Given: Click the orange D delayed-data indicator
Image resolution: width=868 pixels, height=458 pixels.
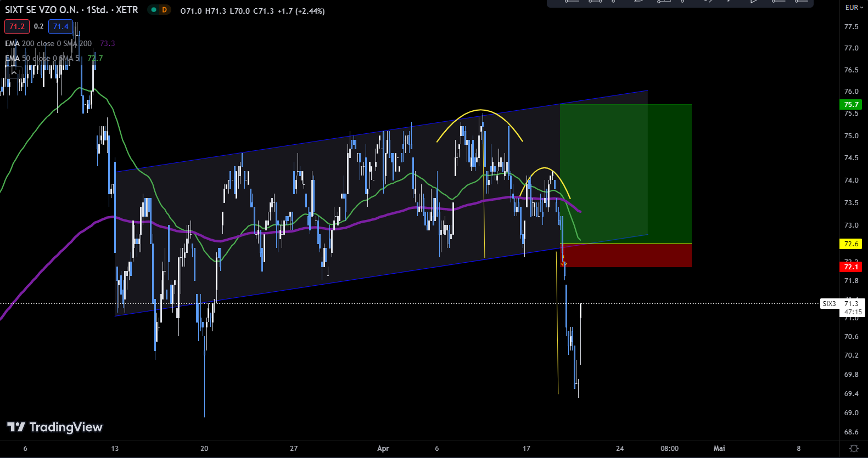Looking at the screenshot, I should [x=164, y=10].
